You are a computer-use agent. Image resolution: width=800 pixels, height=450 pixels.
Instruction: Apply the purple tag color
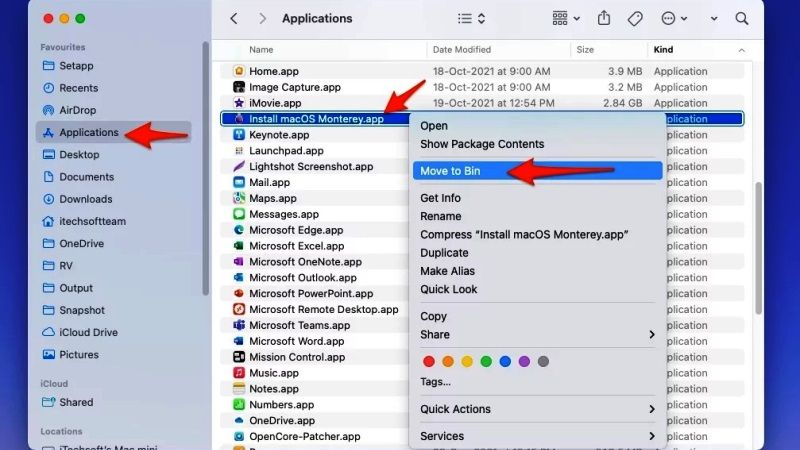pyautogui.click(x=524, y=362)
